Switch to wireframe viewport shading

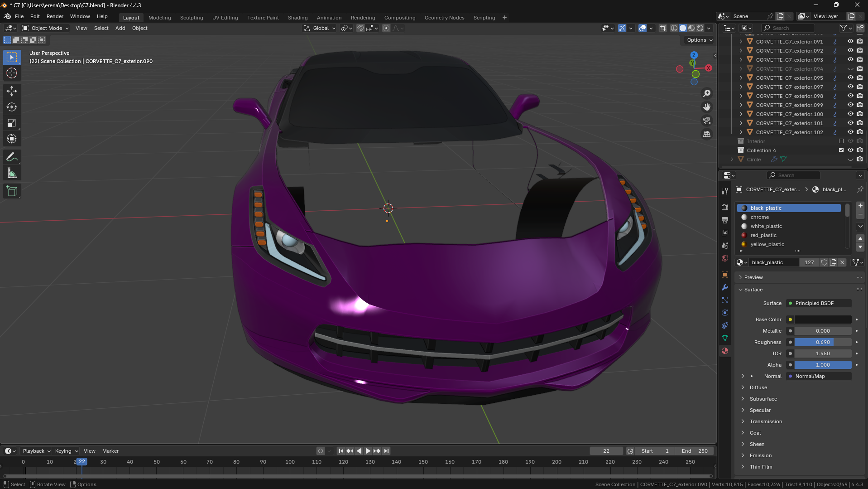click(674, 28)
